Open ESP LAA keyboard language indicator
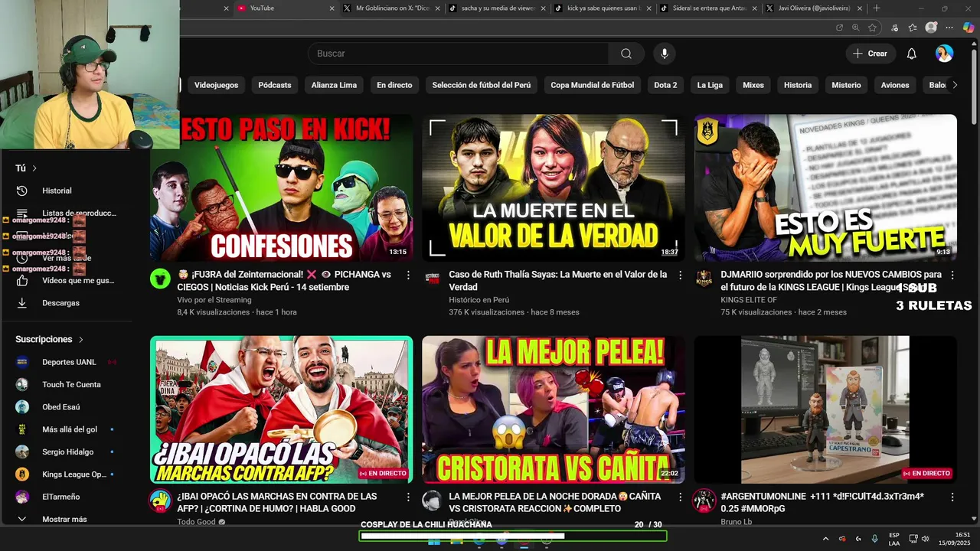This screenshot has height=551, width=980. 894,539
